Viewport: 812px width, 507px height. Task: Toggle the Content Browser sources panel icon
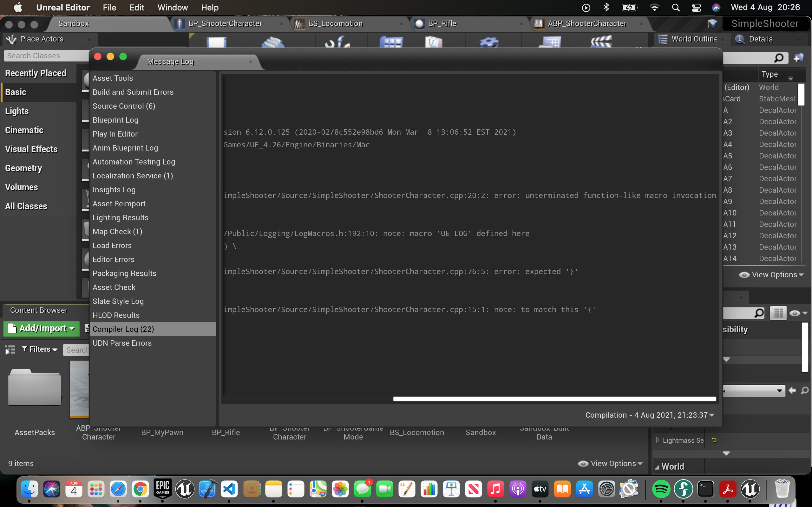click(x=10, y=350)
